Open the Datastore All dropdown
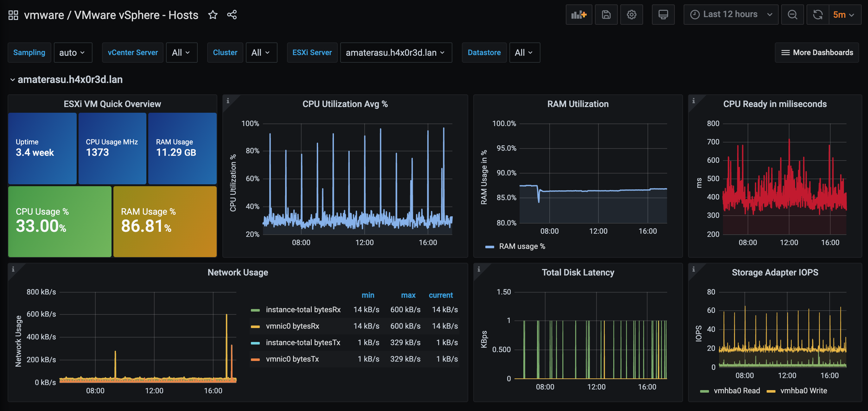The image size is (868, 411). click(525, 53)
